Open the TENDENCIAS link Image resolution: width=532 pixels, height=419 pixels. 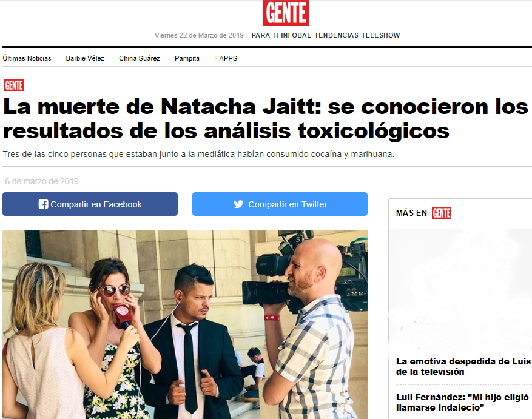point(336,35)
